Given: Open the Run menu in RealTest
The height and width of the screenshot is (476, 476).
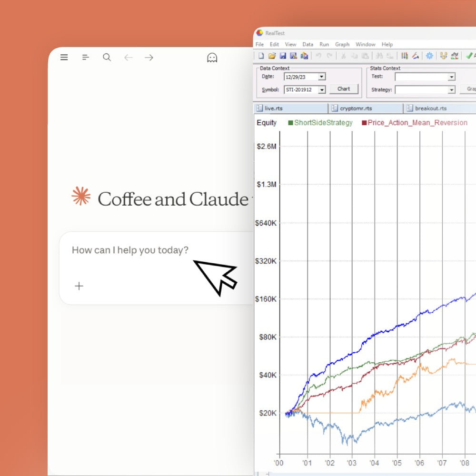Looking at the screenshot, I should pyautogui.click(x=324, y=44).
